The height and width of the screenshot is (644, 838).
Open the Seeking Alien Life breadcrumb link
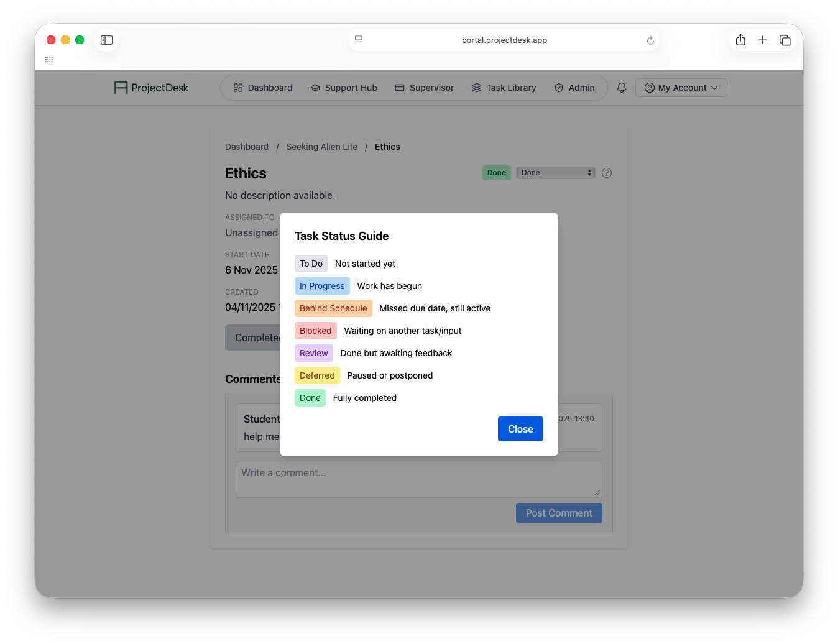(x=321, y=147)
